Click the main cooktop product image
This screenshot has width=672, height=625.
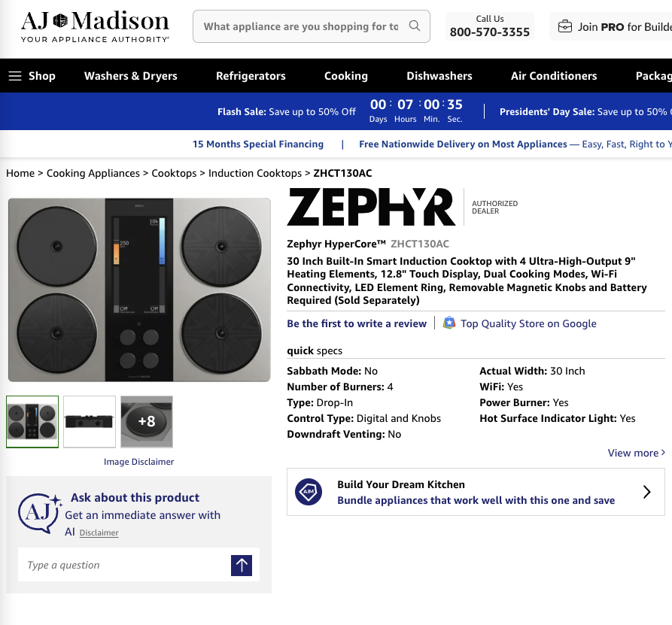coord(139,290)
